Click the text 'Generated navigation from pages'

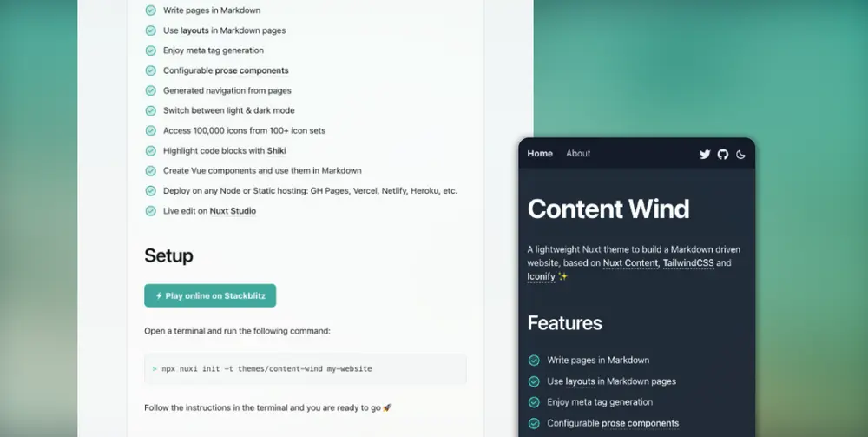pyautogui.click(x=227, y=90)
